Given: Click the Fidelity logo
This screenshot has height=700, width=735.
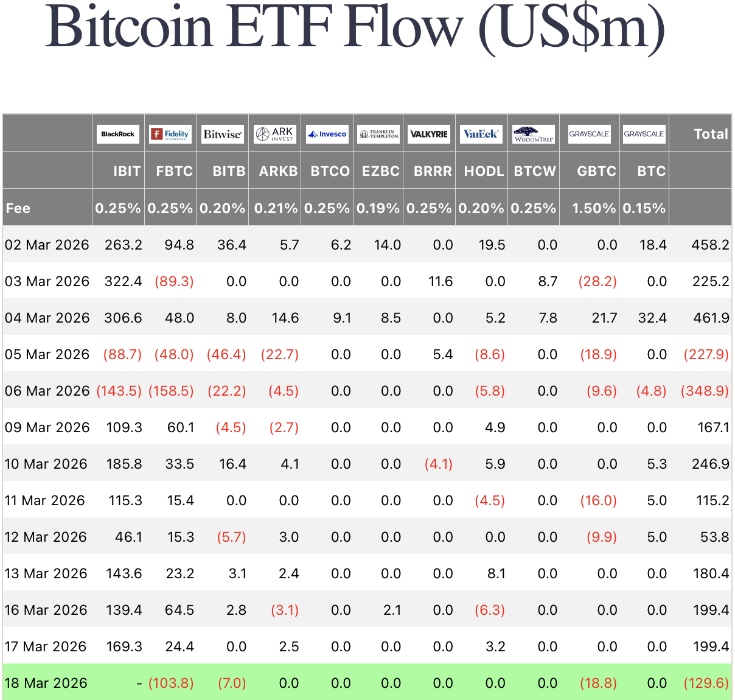Looking at the screenshot, I should (170, 134).
